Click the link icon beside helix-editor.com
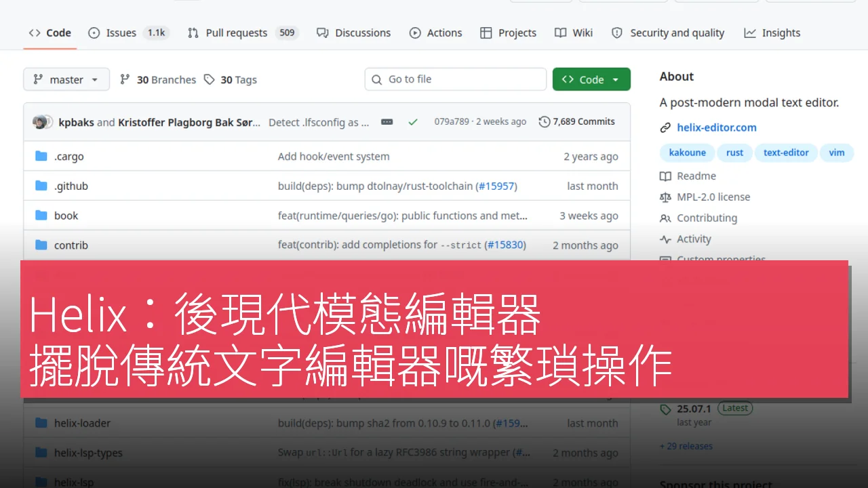The height and width of the screenshot is (488, 868). click(x=665, y=127)
